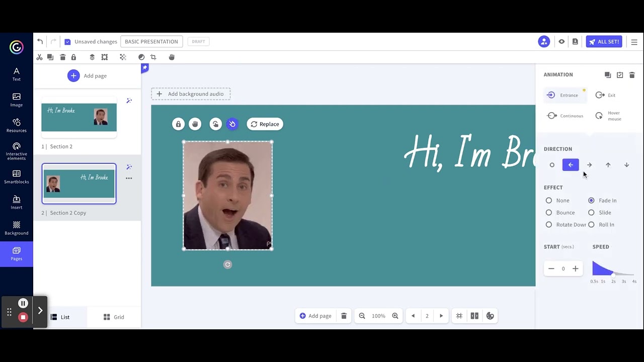The image size is (644, 362).
Task: Delete the animation in Animation panel
Action: pyautogui.click(x=632, y=75)
